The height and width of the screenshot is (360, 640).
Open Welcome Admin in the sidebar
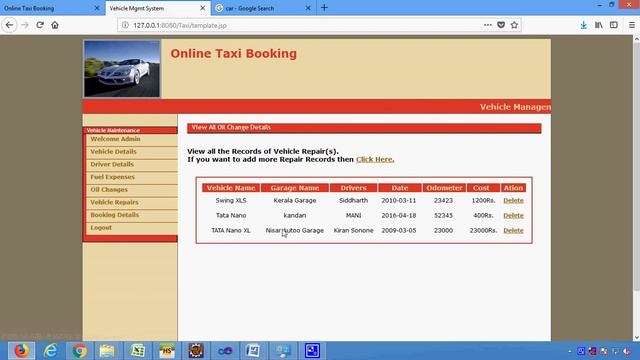click(x=115, y=139)
